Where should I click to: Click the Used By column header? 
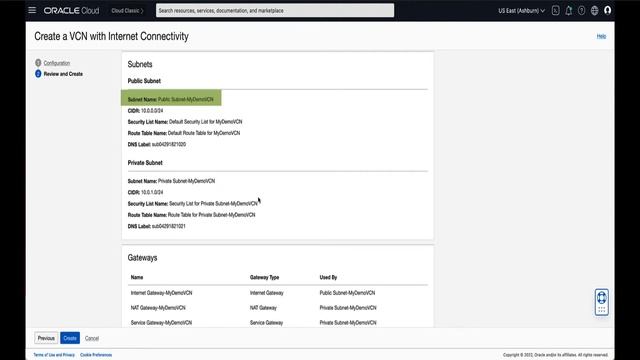[328, 277]
